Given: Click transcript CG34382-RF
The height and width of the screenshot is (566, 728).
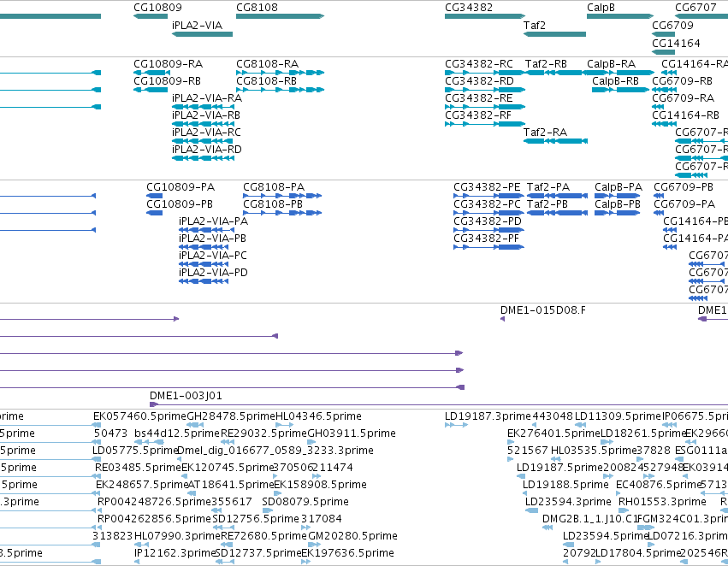Looking at the screenshot, I should 485,124.
